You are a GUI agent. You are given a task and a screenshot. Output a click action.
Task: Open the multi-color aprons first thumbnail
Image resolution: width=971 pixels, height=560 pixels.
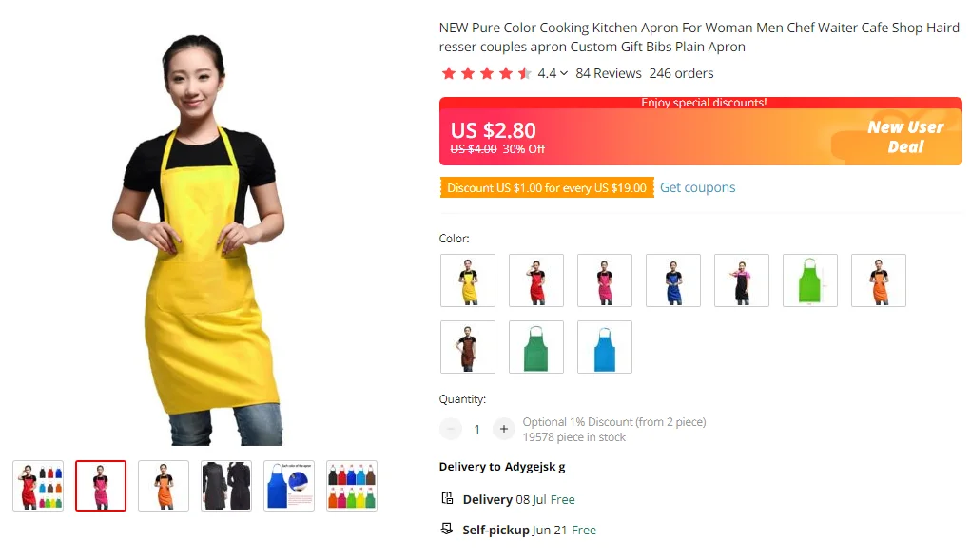point(38,486)
